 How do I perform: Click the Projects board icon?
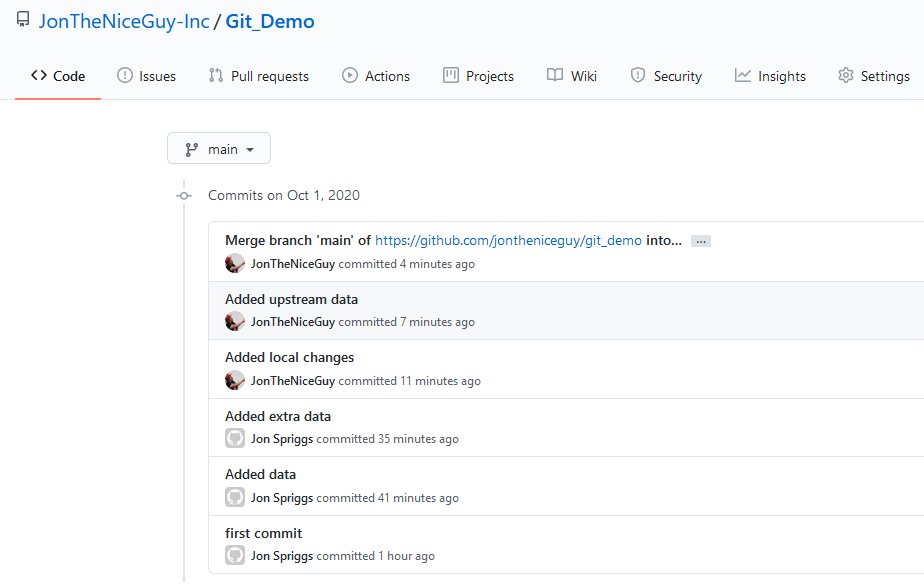451,75
